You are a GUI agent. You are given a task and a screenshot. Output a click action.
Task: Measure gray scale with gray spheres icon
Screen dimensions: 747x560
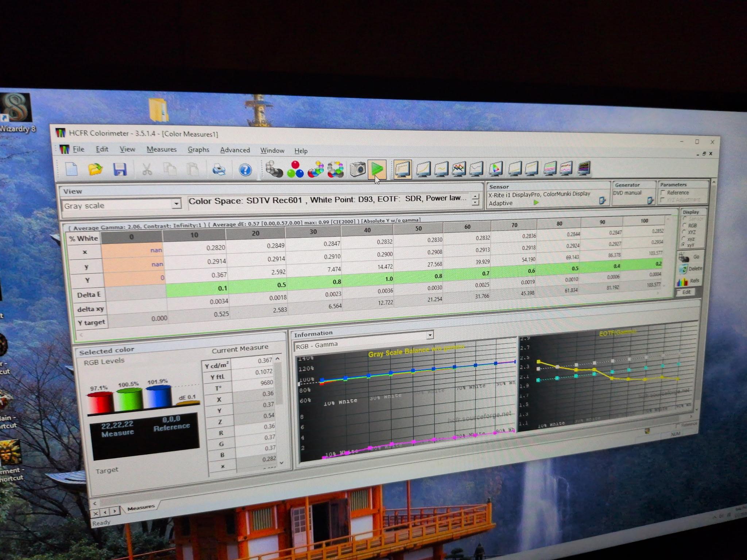274,170
